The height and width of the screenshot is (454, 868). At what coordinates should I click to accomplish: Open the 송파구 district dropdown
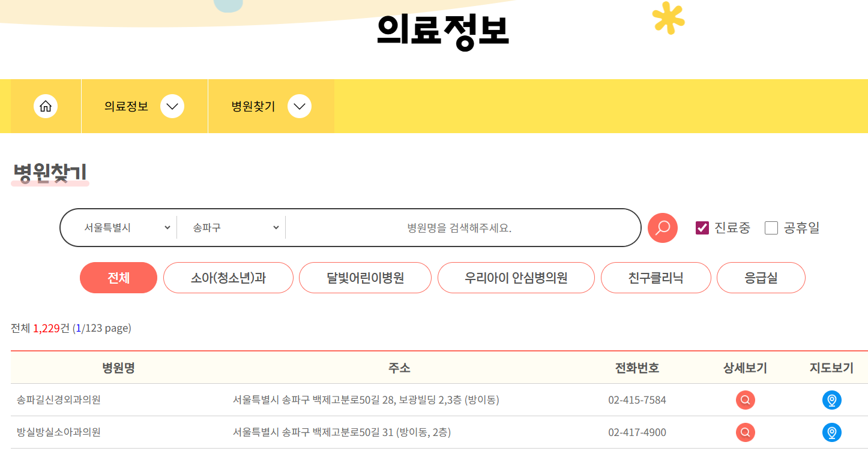[231, 227]
